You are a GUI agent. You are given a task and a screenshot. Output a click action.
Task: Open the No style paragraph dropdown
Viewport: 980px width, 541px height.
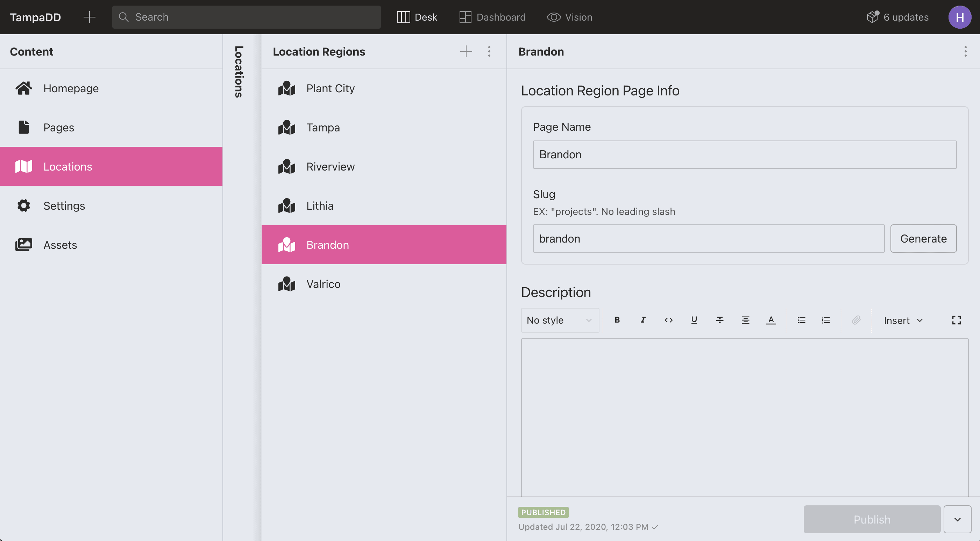(x=560, y=320)
